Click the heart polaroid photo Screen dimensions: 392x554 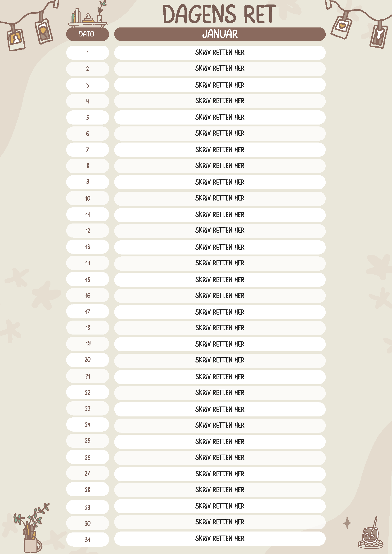tap(342, 27)
